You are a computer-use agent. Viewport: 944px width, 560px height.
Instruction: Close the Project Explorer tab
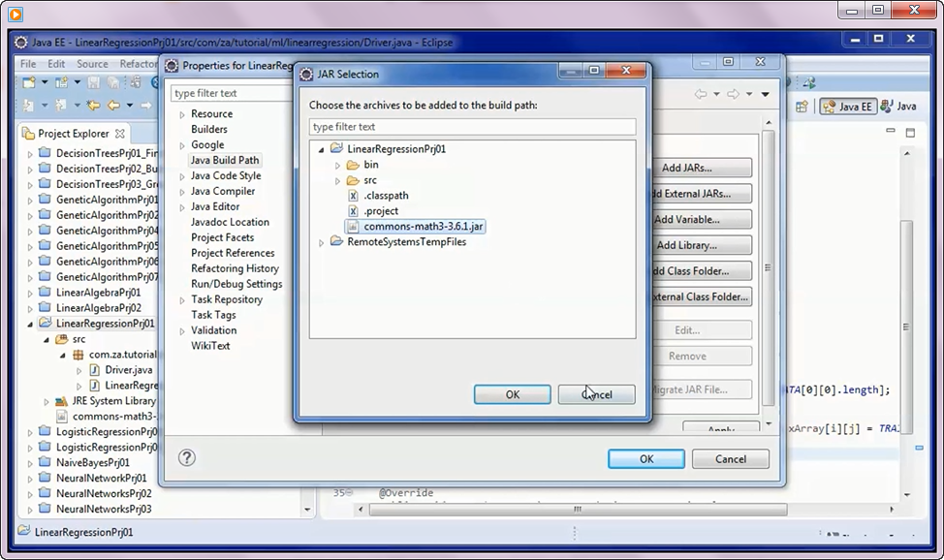[120, 133]
